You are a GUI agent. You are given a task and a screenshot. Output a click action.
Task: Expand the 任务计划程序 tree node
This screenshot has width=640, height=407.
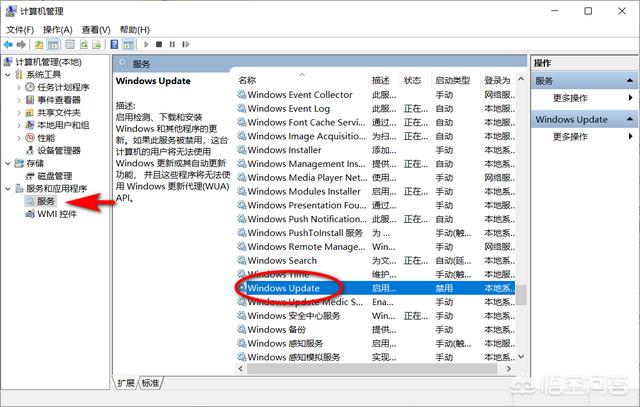coord(19,87)
